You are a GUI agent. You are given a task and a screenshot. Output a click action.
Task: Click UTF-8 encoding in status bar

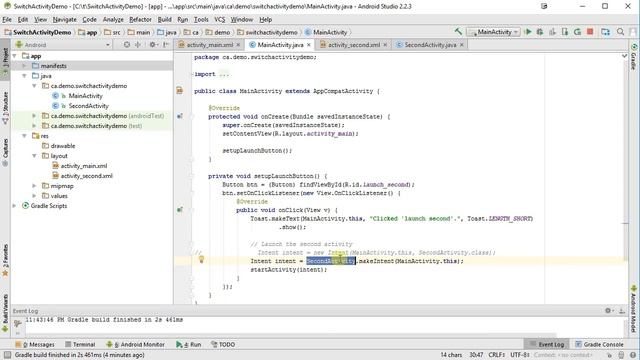[x=520, y=355]
